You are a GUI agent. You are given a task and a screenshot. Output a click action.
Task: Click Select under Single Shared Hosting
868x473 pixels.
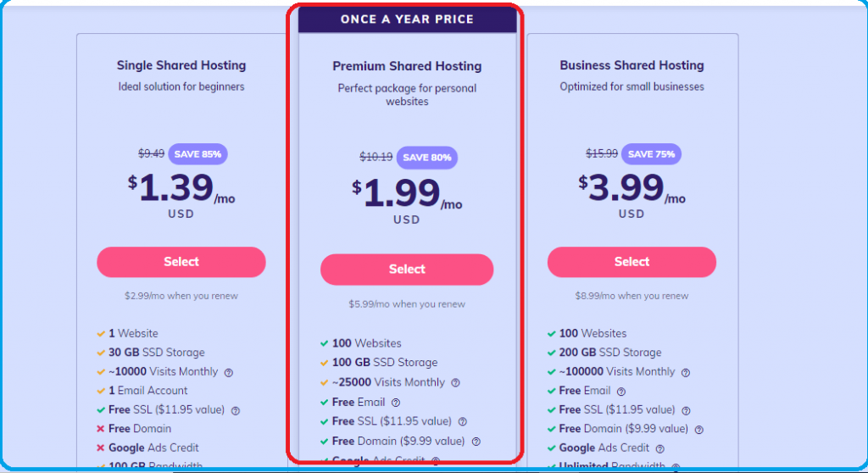(x=181, y=262)
